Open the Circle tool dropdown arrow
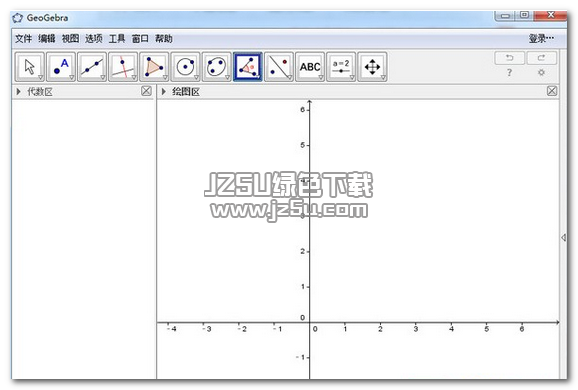578x390 pixels. point(196,77)
